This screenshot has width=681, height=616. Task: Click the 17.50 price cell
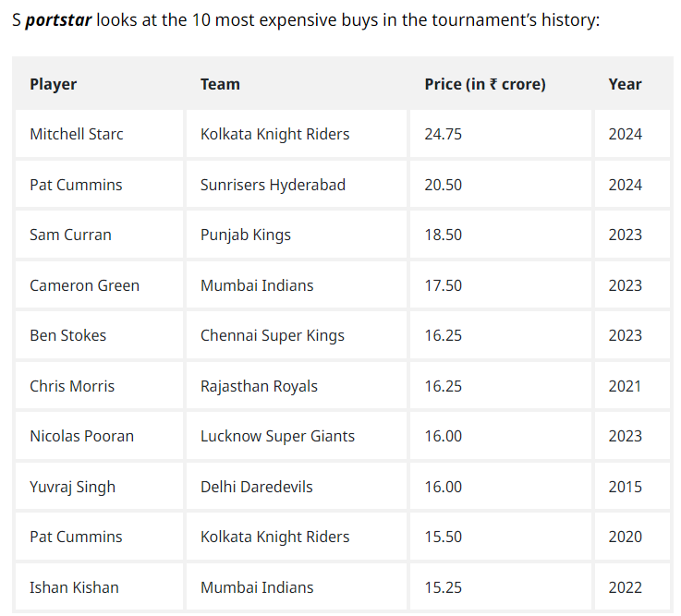[444, 285]
